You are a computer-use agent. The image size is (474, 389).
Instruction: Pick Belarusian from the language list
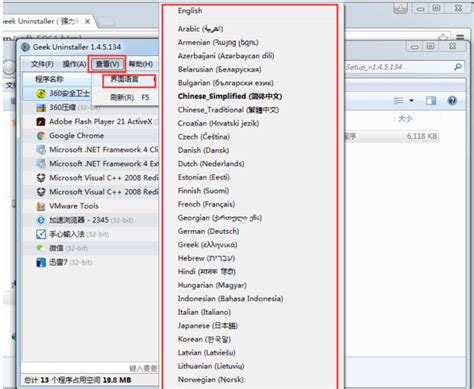(219, 69)
